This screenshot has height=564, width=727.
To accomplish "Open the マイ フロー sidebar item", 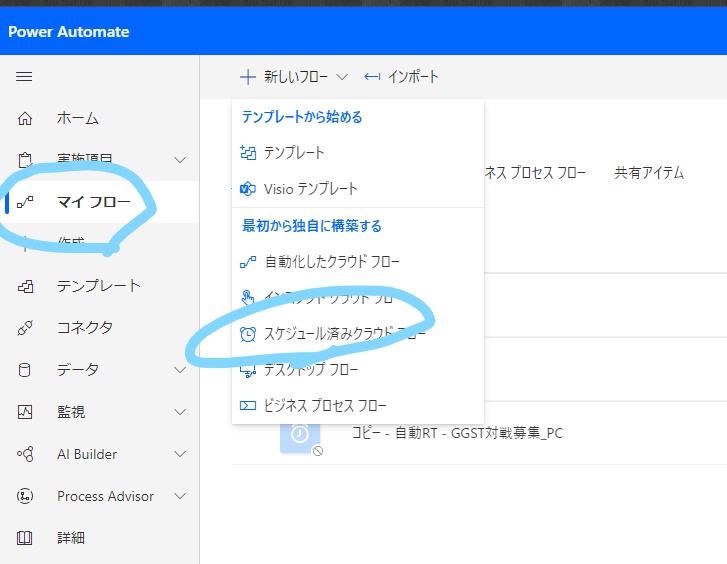I will [93, 202].
